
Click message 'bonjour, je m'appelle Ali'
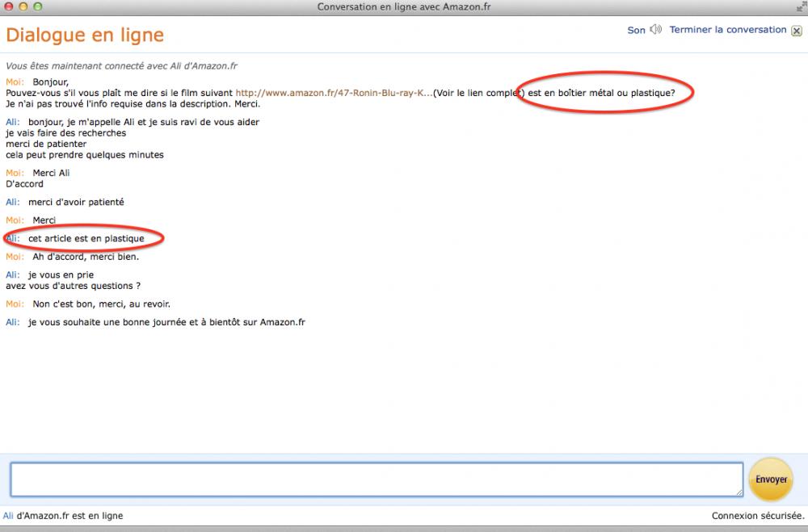coord(82,122)
